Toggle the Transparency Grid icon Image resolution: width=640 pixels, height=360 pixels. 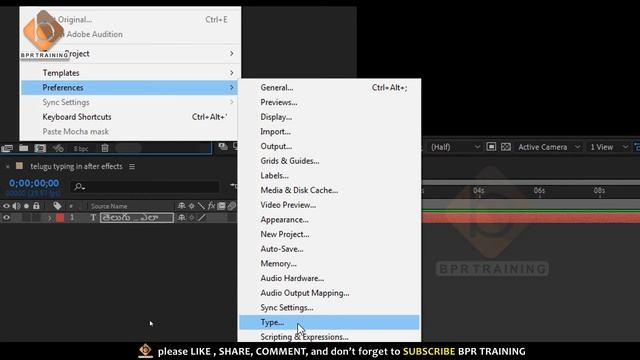point(506,147)
